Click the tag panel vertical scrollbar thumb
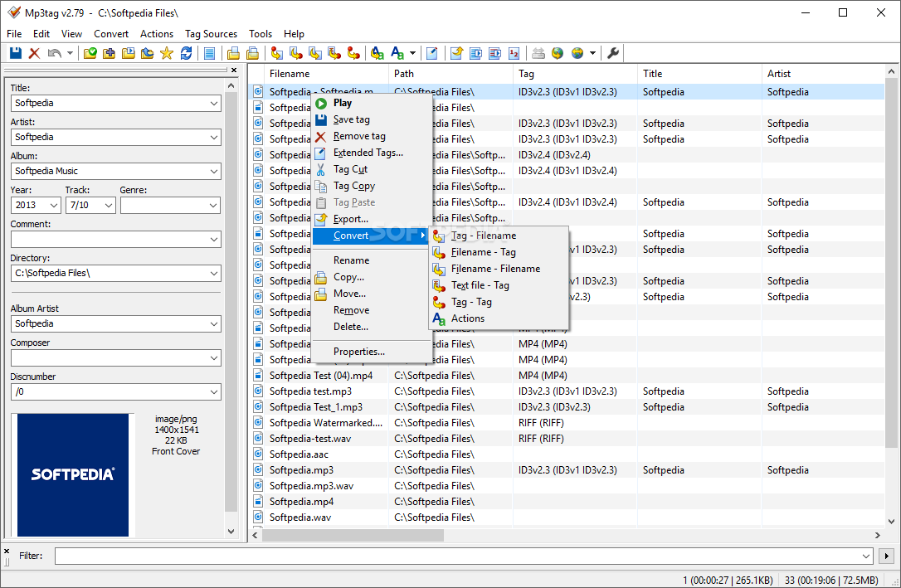The image size is (901, 588). point(231,302)
